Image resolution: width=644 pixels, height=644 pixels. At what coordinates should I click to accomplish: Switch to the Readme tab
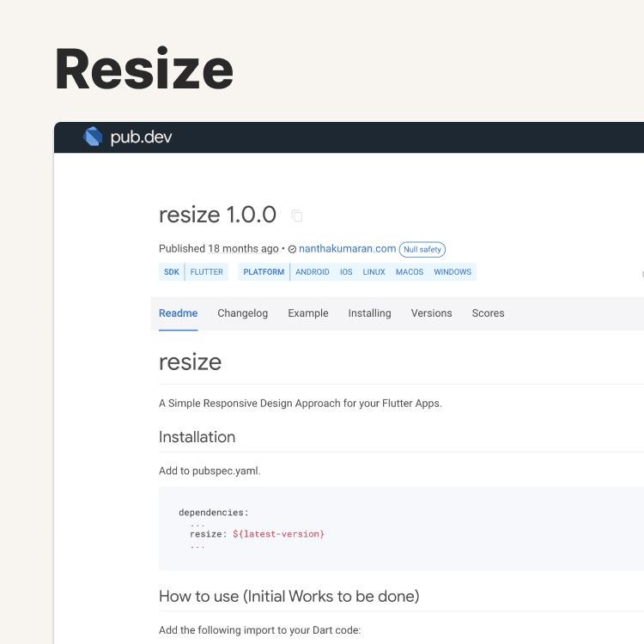[179, 313]
